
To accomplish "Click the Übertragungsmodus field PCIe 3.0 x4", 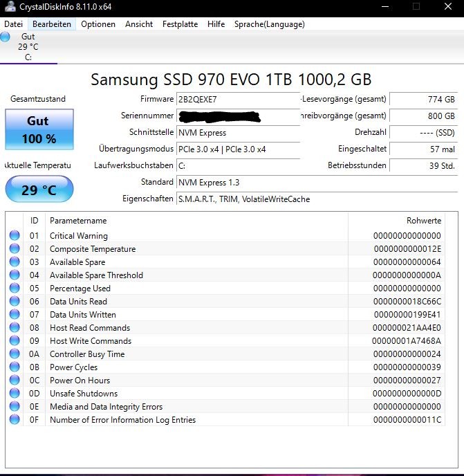I will (238, 149).
